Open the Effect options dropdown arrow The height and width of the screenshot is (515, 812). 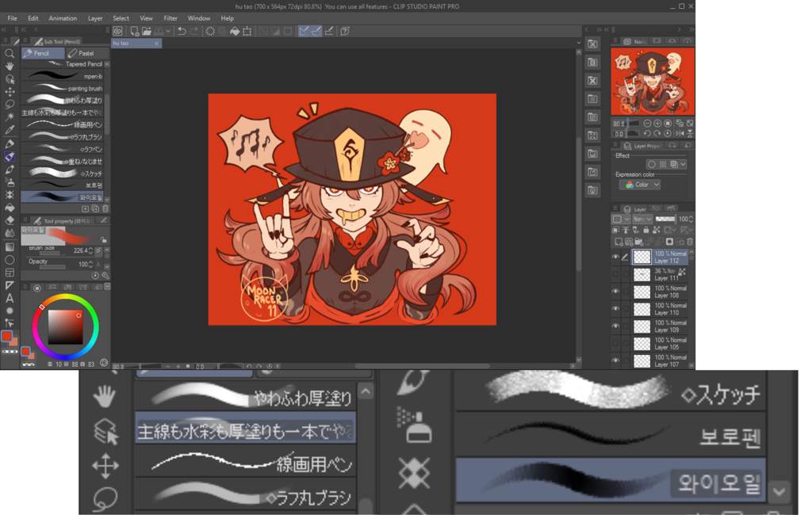coord(683,164)
